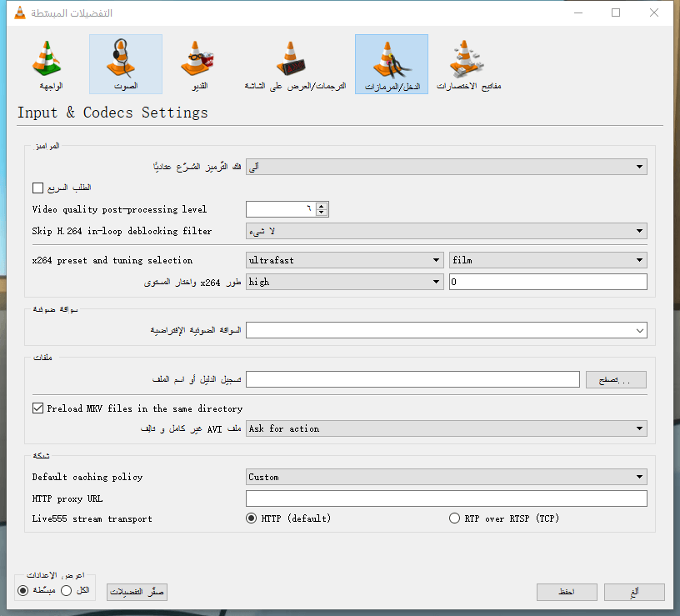Focus the x264 level field containing 0
Screen dimensions: 680x616
(x=548, y=282)
